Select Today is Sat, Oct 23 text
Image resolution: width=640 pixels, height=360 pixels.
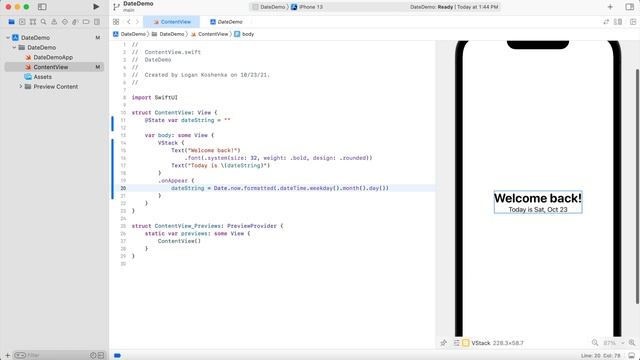[538, 209]
